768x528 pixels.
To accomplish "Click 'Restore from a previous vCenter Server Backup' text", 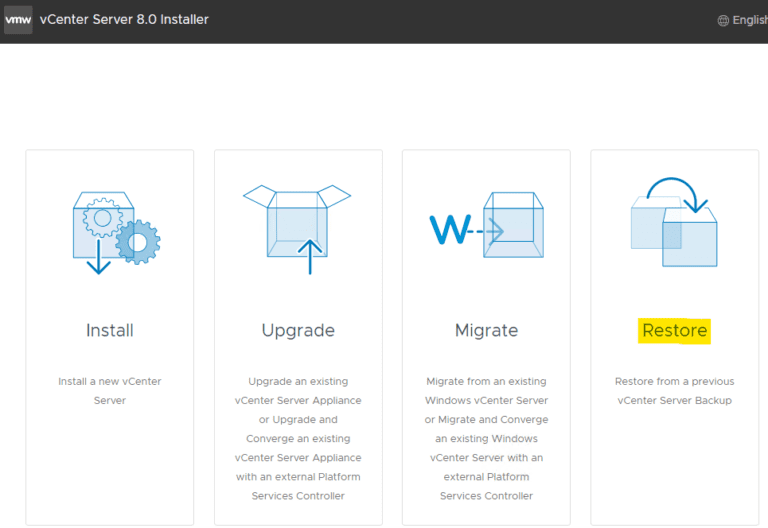I will (674, 391).
